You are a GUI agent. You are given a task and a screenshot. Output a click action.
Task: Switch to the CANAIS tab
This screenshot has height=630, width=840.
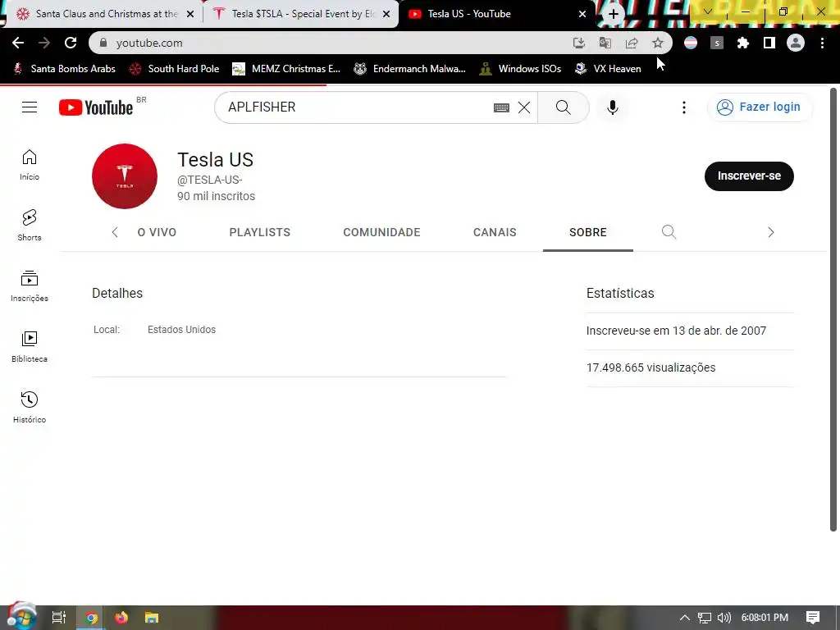495,232
